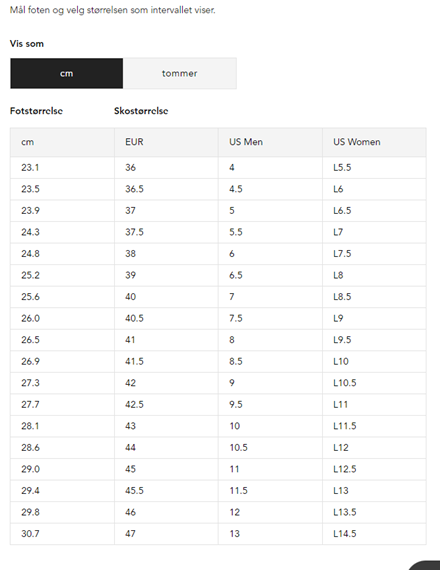Select the EUR 45.5 size cell

point(166,491)
